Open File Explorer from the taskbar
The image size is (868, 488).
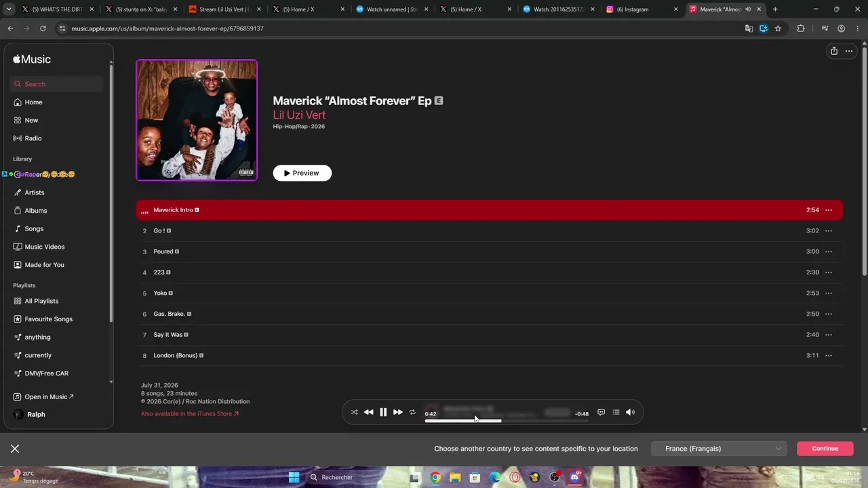455,477
